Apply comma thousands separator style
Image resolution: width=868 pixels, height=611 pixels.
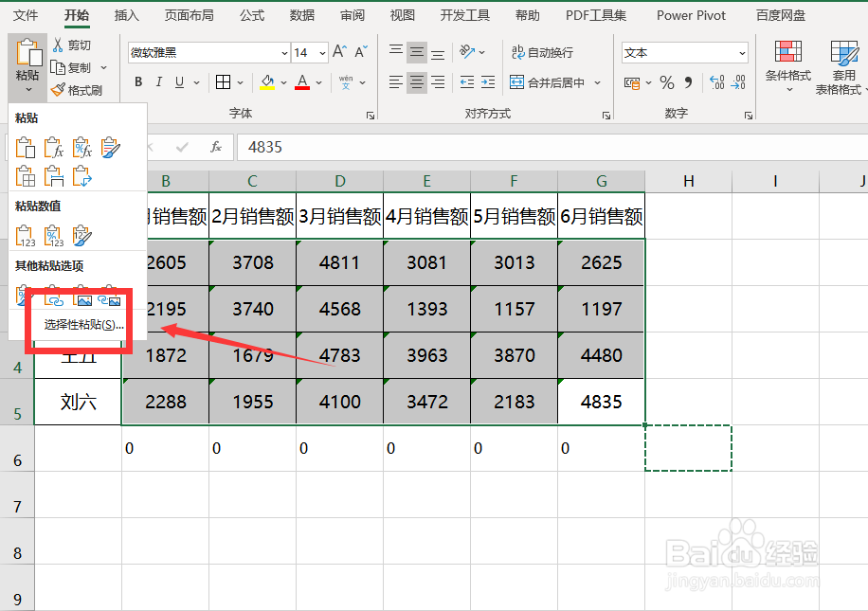pos(688,83)
